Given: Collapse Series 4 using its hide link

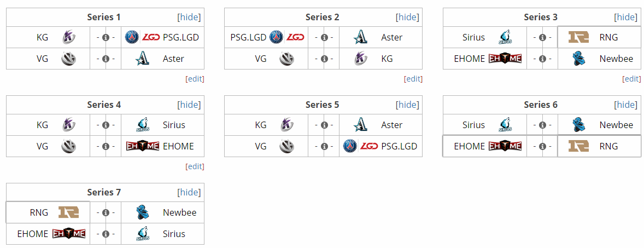Looking at the screenshot, I should coord(189,105).
